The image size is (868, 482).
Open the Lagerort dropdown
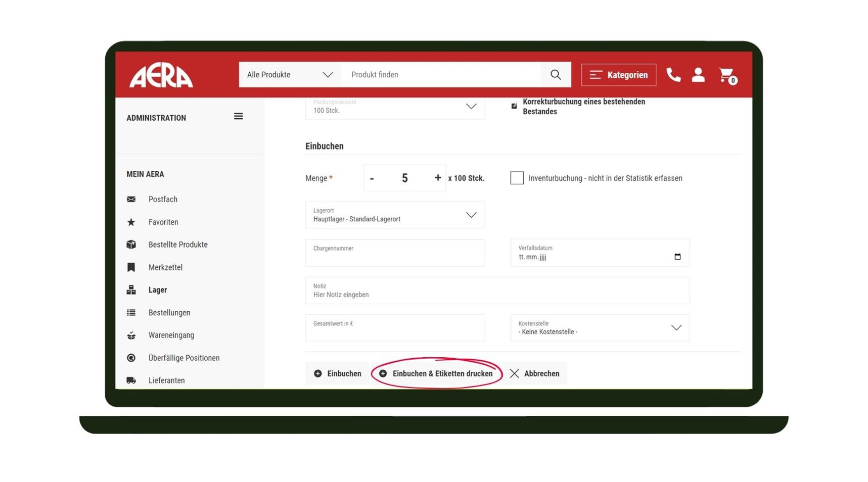tap(395, 215)
